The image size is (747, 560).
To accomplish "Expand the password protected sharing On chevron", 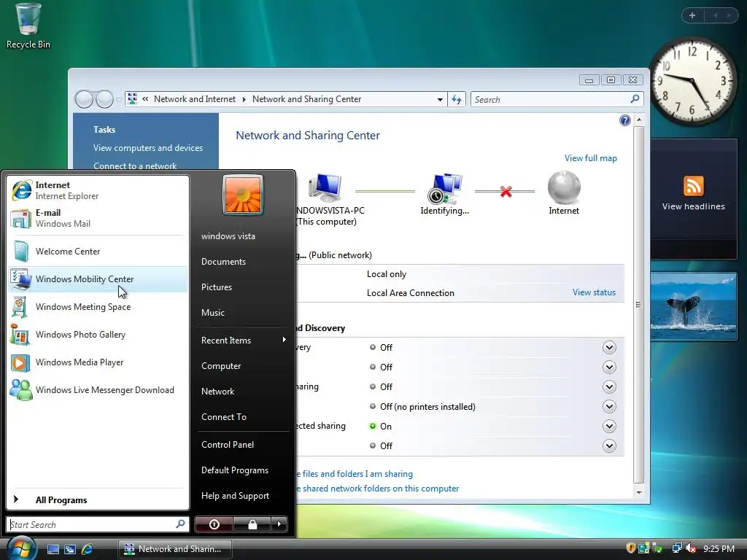I will pyautogui.click(x=609, y=426).
